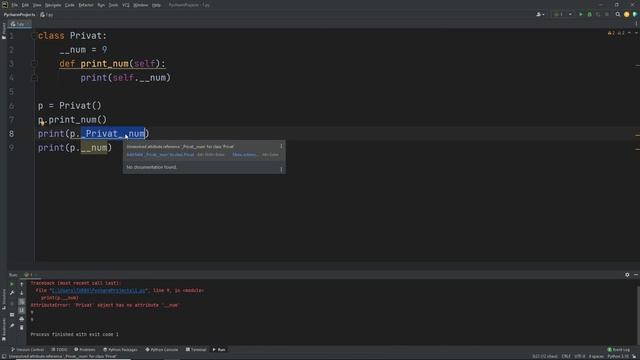
Task: Open the documentation section's three-dot menu
Action: (281, 169)
